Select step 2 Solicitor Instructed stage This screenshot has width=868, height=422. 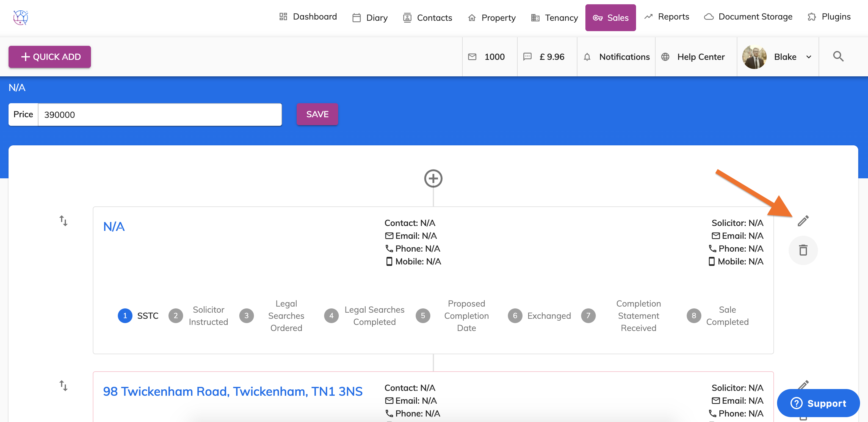tap(175, 315)
